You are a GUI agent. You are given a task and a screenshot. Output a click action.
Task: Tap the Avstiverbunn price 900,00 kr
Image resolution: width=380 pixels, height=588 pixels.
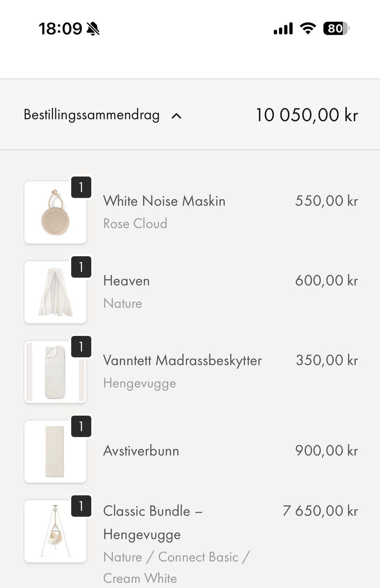pos(327,451)
